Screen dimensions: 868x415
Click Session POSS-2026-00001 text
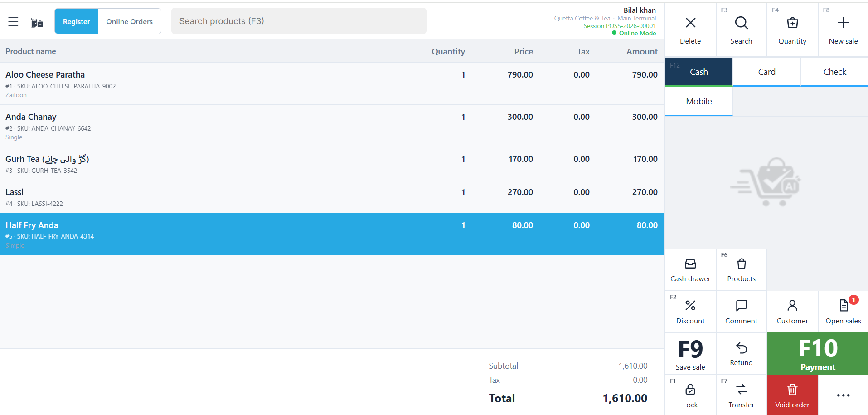click(x=620, y=26)
